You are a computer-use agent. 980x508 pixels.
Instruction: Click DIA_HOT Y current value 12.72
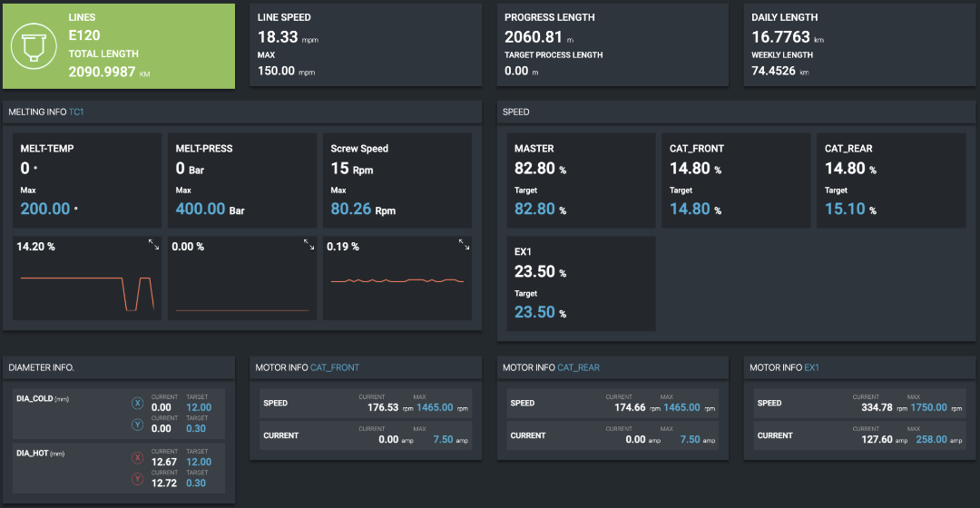tap(163, 483)
